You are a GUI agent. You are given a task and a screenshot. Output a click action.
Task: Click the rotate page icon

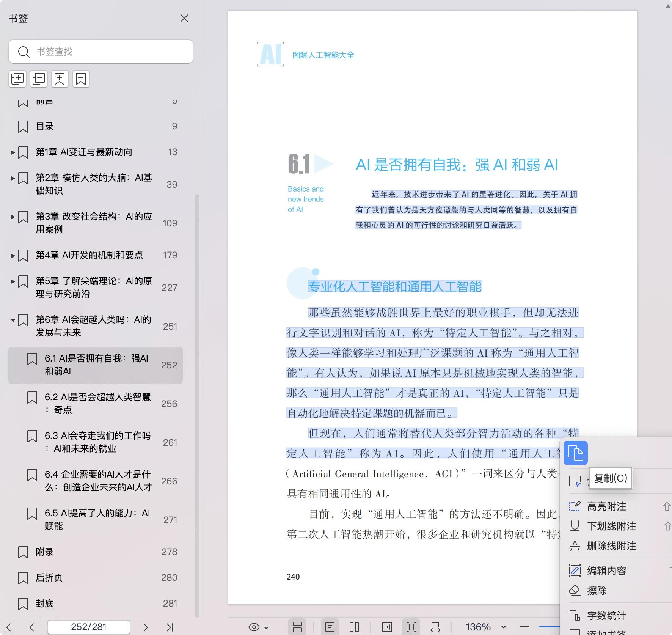coord(435,627)
